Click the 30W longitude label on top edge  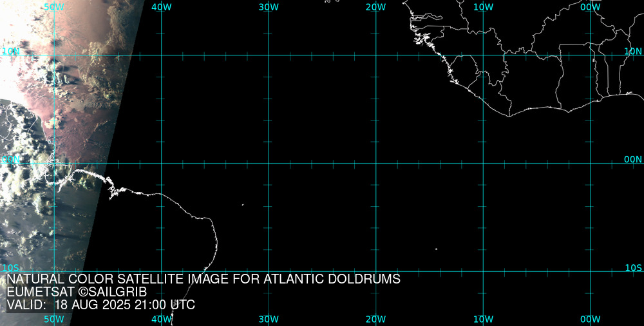[269, 7]
